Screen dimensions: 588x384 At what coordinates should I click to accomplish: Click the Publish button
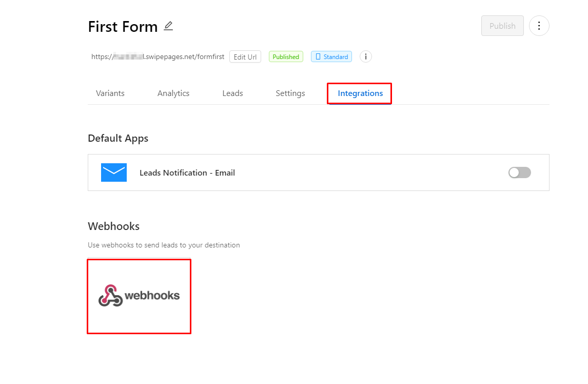pyautogui.click(x=502, y=26)
